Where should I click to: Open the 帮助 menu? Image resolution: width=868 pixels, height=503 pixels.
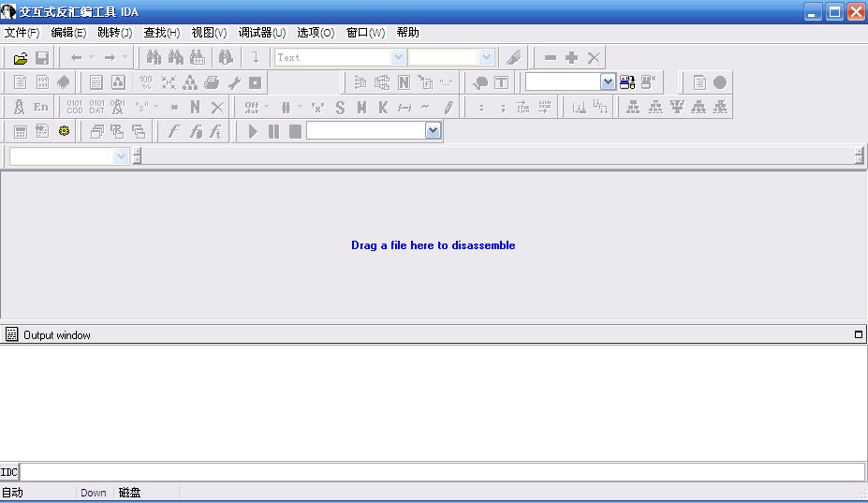point(408,33)
